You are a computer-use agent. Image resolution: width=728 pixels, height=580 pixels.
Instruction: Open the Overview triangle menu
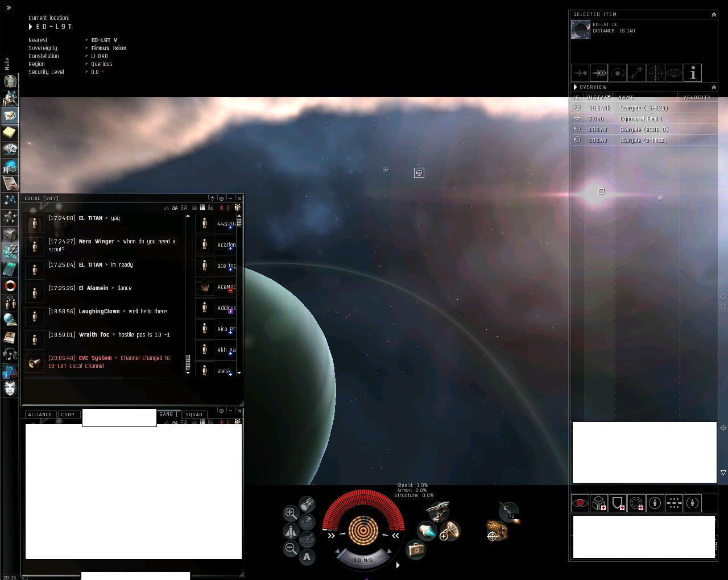point(576,87)
